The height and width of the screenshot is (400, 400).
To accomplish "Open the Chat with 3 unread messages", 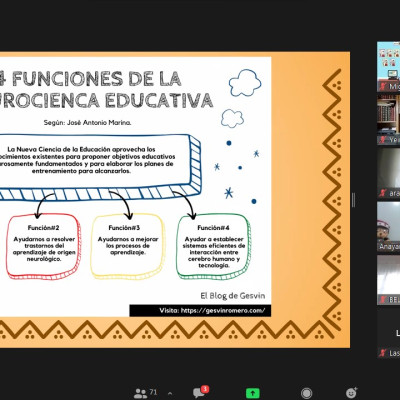I will point(200,392).
